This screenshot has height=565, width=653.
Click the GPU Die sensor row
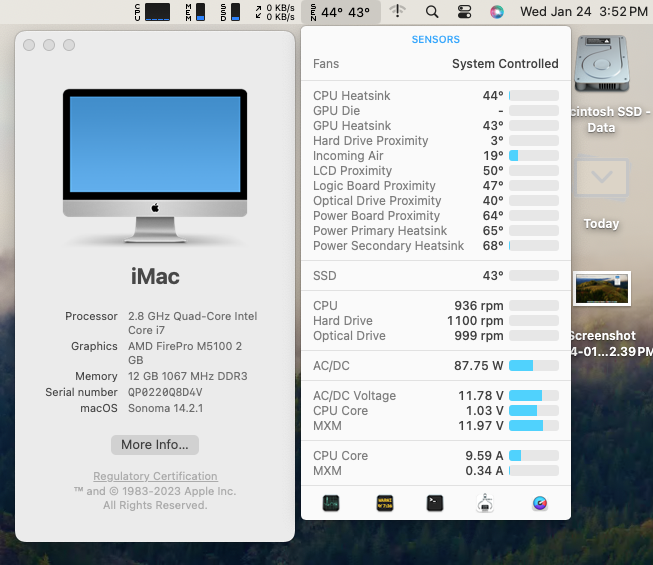[436, 111]
